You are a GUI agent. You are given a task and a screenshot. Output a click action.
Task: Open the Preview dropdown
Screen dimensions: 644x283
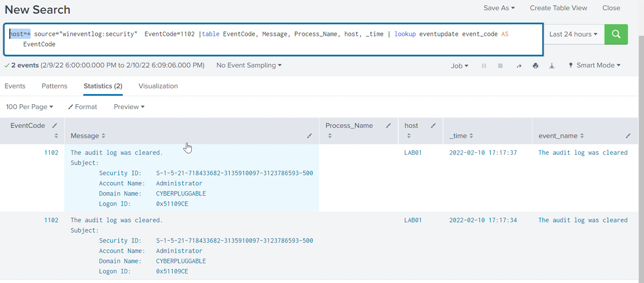tap(129, 107)
